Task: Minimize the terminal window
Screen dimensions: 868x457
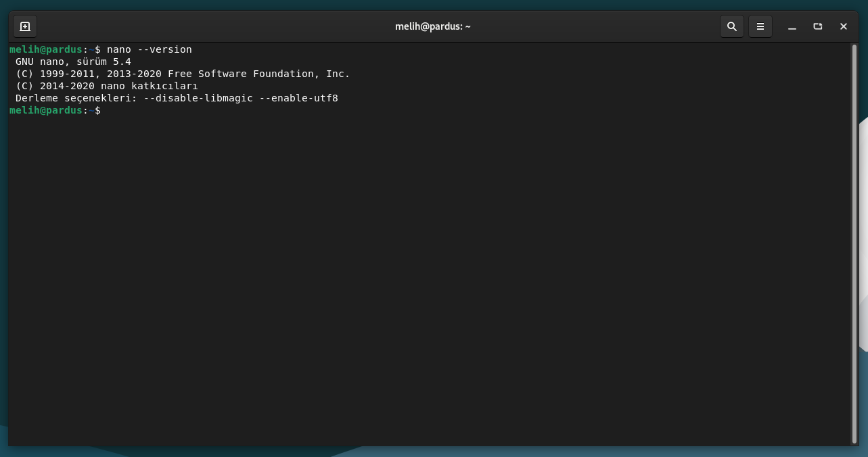Action: (x=792, y=26)
